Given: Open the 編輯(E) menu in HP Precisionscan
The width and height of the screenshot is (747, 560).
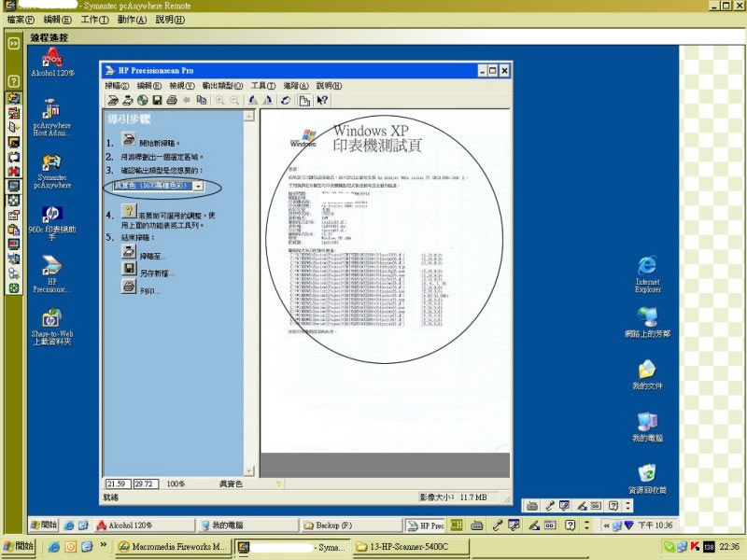Looking at the screenshot, I should coord(149,86).
